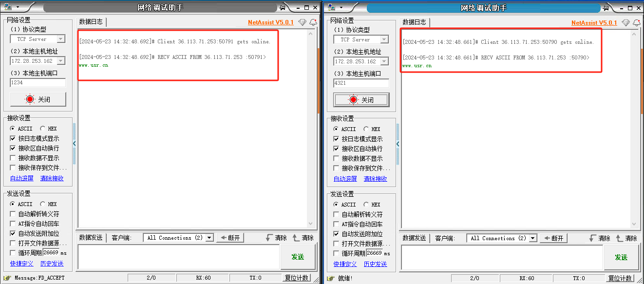Click the diamond icon in port 1234 window
644x284 pixels.
point(303,22)
